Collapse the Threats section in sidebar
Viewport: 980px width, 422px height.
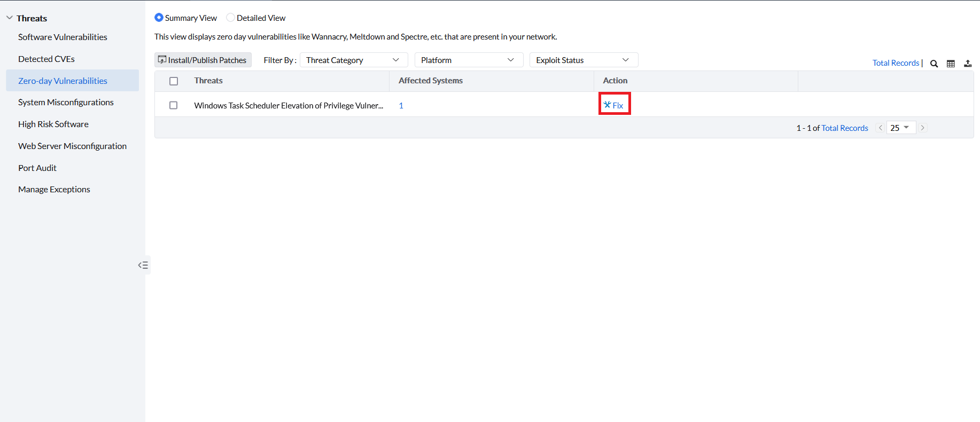tap(10, 18)
